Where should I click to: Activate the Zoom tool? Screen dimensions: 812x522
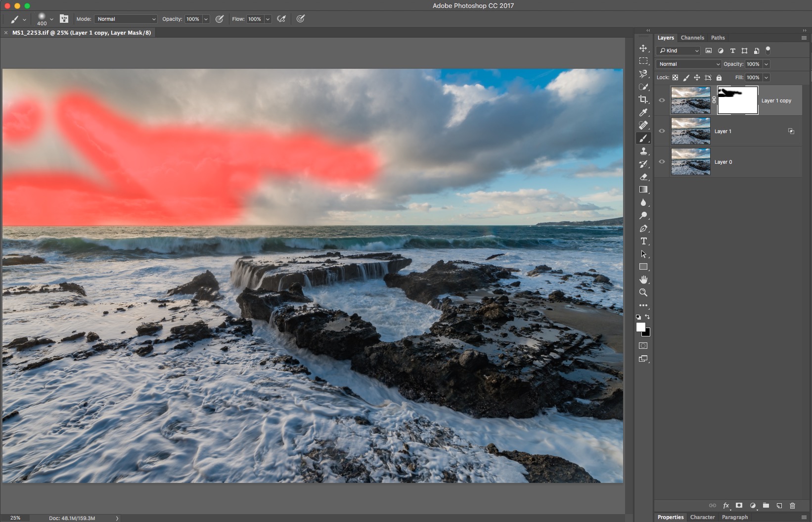pos(643,292)
